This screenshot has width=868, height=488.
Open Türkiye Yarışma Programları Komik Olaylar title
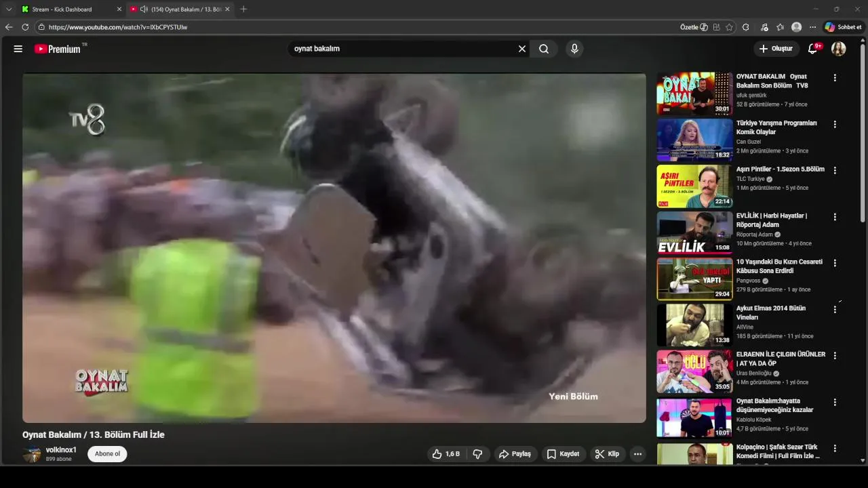(x=776, y=127)
